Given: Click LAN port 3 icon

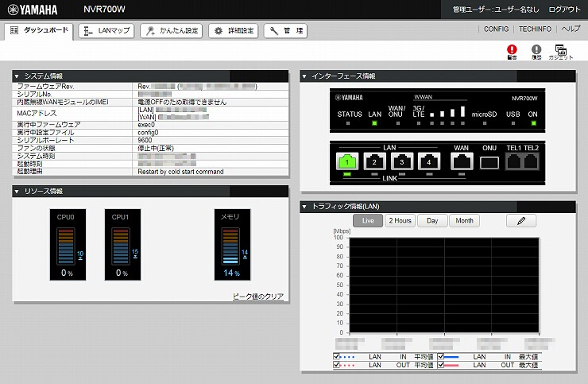Looking at the screenshot, I should (401, 161).
